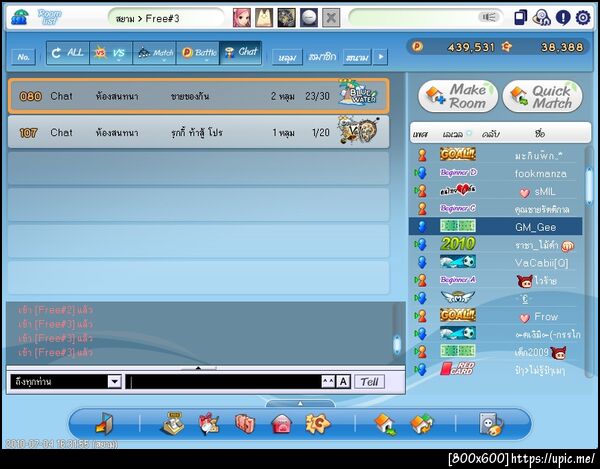Click the Quick Match button
Viewport: 600px width, 469px height.
(x=543, y=96)
